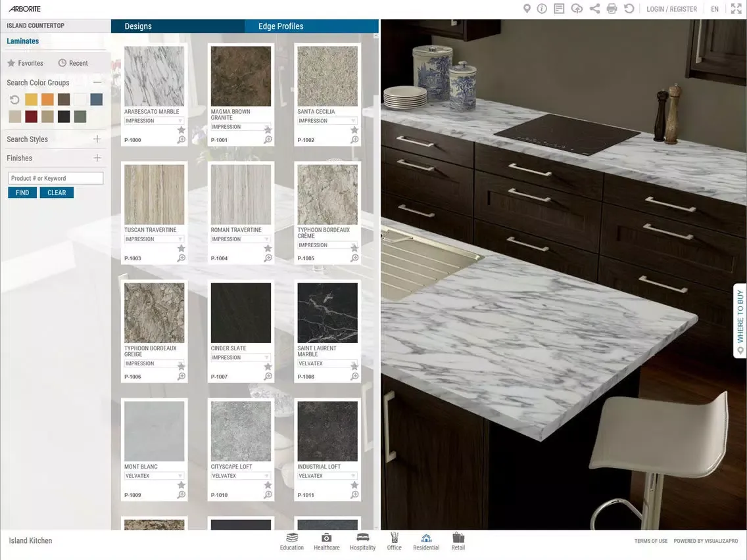Open the info circle icon
Image resolution: width=747 pixels, height=560 pixels.
point(542,9)
